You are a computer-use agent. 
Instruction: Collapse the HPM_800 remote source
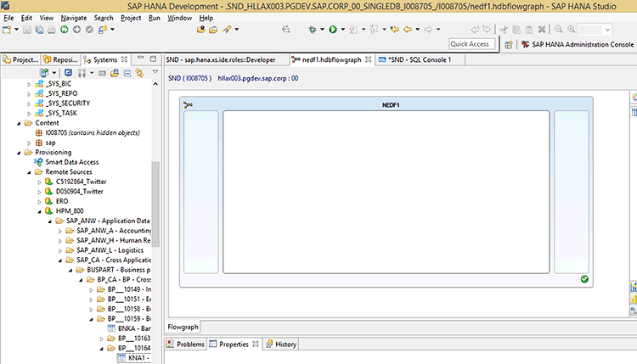[x=39, y=212]
